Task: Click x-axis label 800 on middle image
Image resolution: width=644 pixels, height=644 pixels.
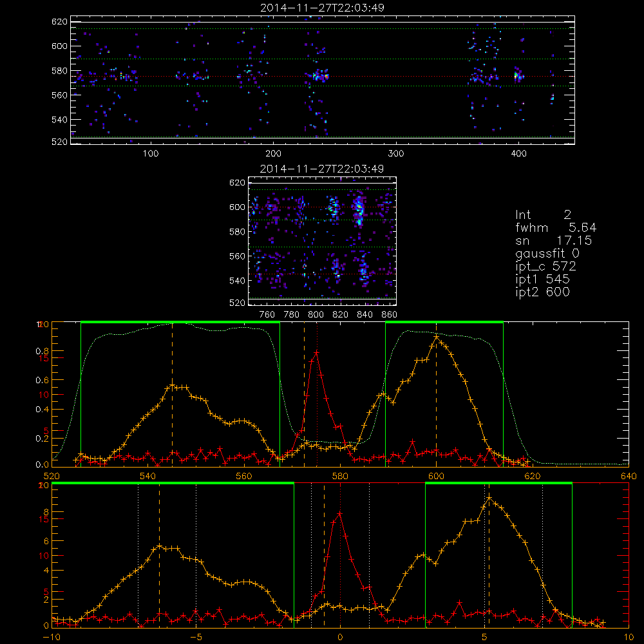Action: pyautogui.click(x=316, y=315)
